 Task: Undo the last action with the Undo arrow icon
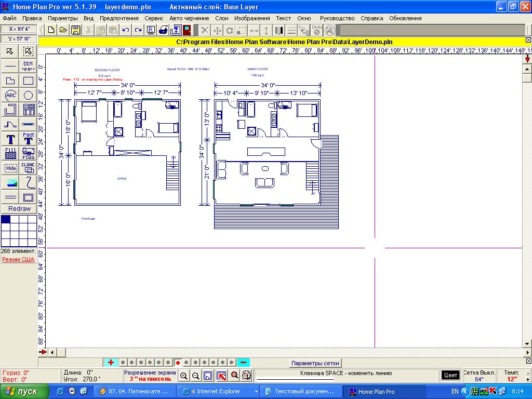tap(126, 30)
